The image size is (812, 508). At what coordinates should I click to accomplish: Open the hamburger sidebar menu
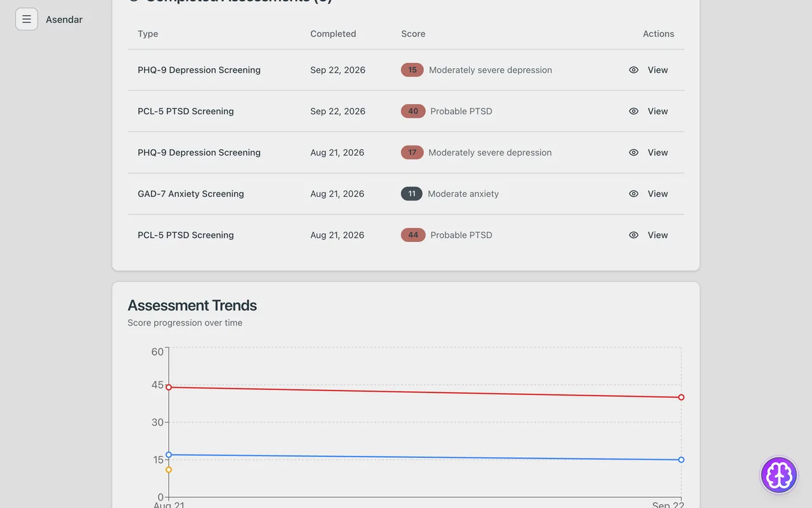tap(27, 19)
